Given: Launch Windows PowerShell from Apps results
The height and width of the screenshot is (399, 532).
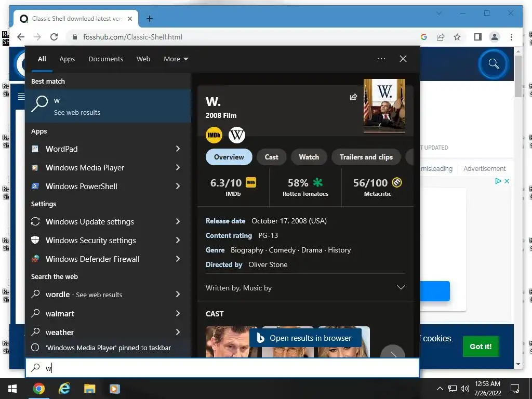Looking at the screenshot, I should pyautogui.click(x=108, y=187).
